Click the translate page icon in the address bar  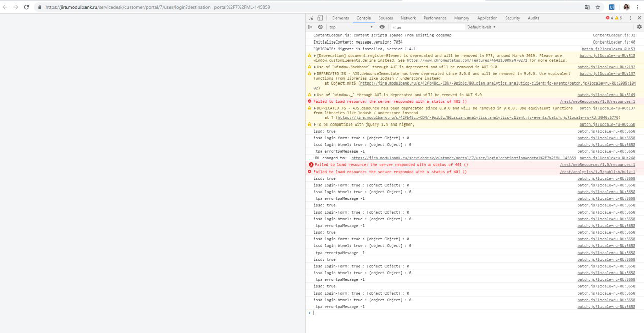(587, 7)
